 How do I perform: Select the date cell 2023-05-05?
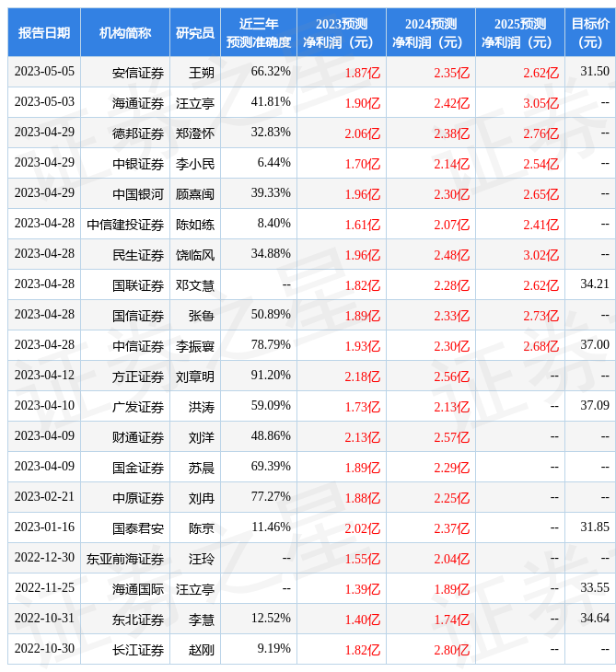coord(44,72)
